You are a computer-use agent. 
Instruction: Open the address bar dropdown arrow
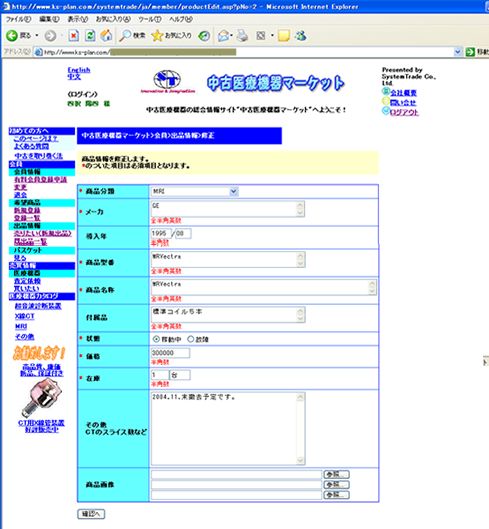point(458,52)
